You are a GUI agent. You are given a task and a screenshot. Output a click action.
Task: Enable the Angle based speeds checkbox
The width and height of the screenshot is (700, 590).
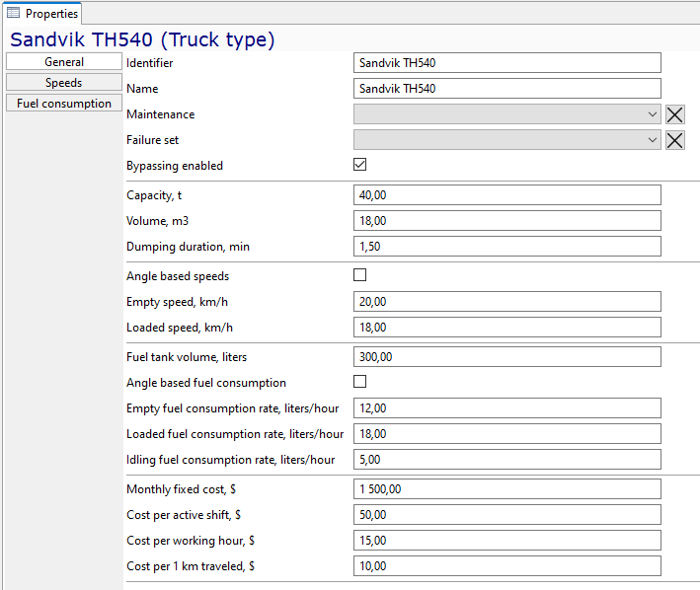(x=359, y=274)
